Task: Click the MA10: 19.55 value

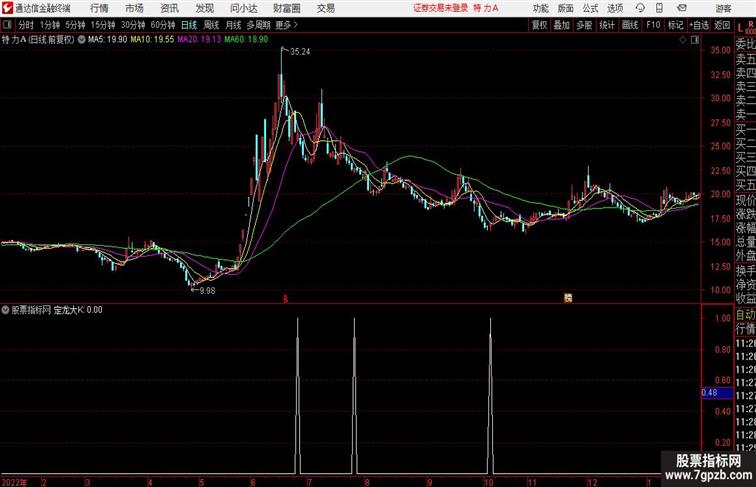Action: point(152,40)
